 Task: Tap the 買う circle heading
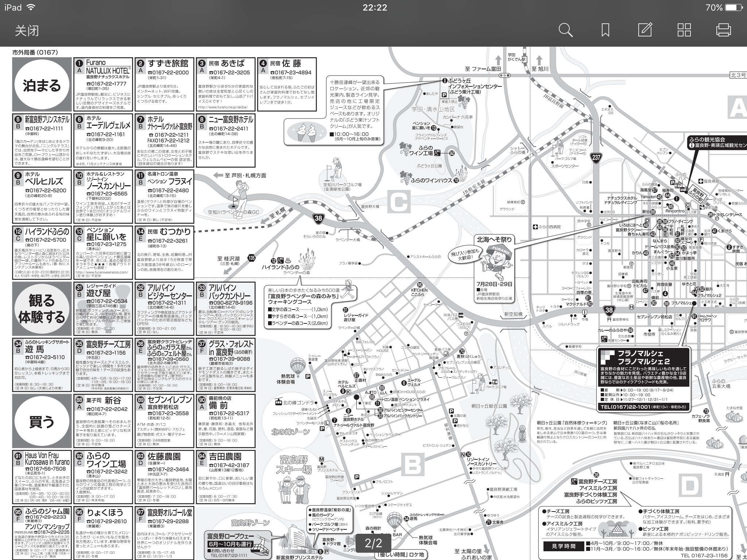point(42,421)
